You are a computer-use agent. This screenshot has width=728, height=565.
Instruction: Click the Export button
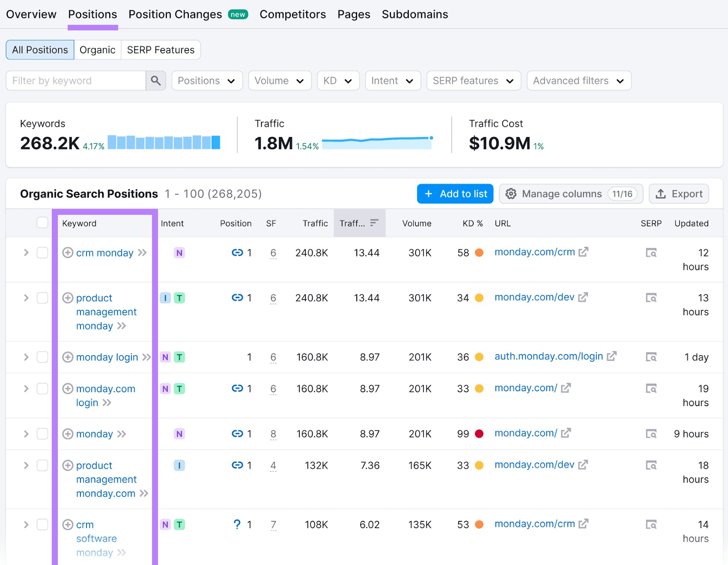[679, 194]
